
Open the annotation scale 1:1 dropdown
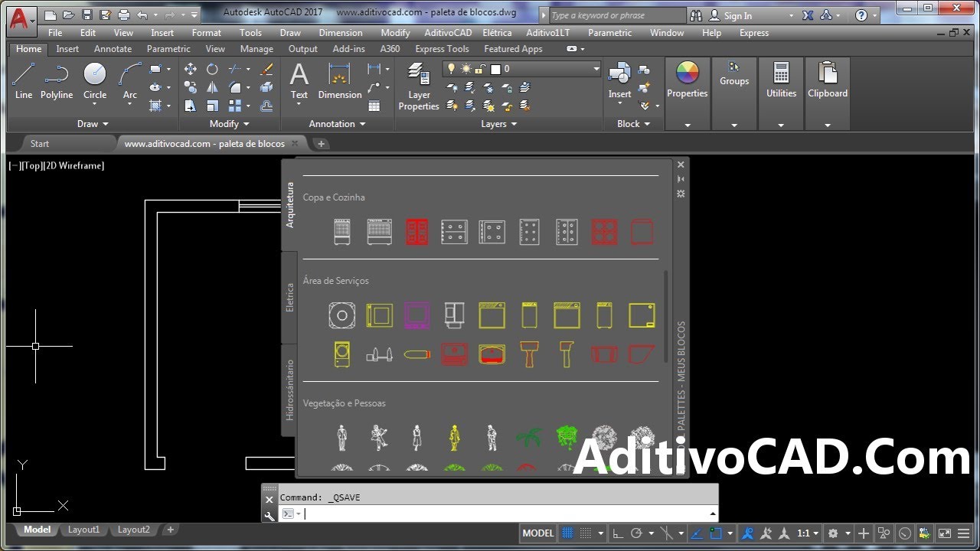[x=808, y=533]
